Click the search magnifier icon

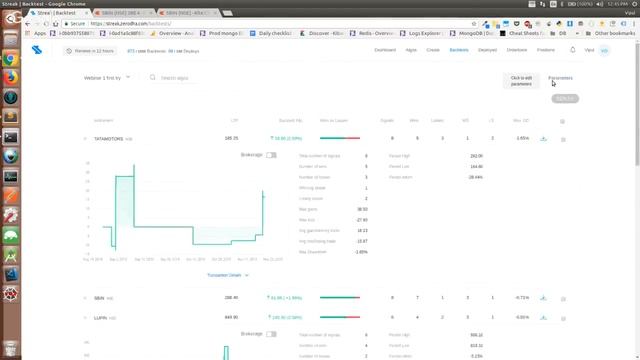click(153, 77)
